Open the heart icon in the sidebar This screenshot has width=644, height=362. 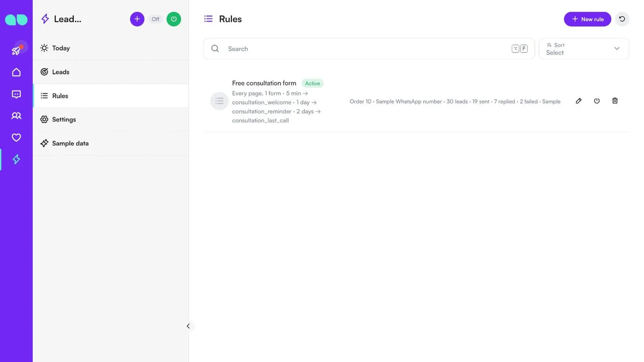[x=16, y=138]
